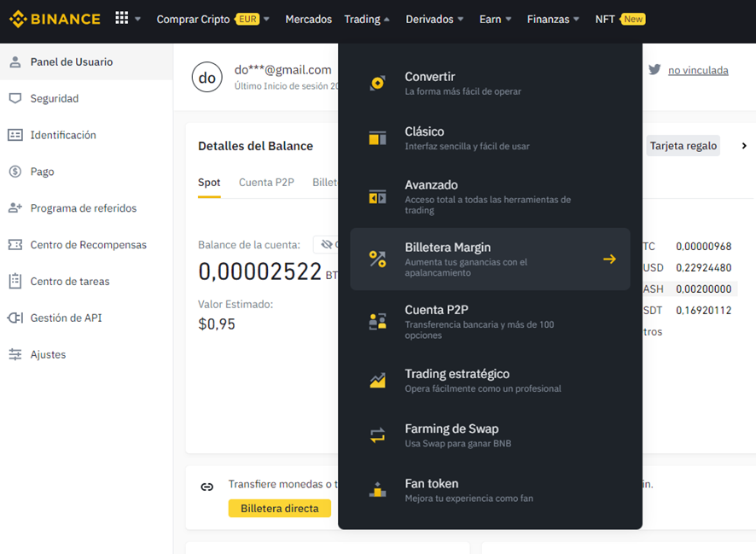Switch to the Spot balance tab
The width and height of the screenshot is (756, 554).
(x=209, y=183)
